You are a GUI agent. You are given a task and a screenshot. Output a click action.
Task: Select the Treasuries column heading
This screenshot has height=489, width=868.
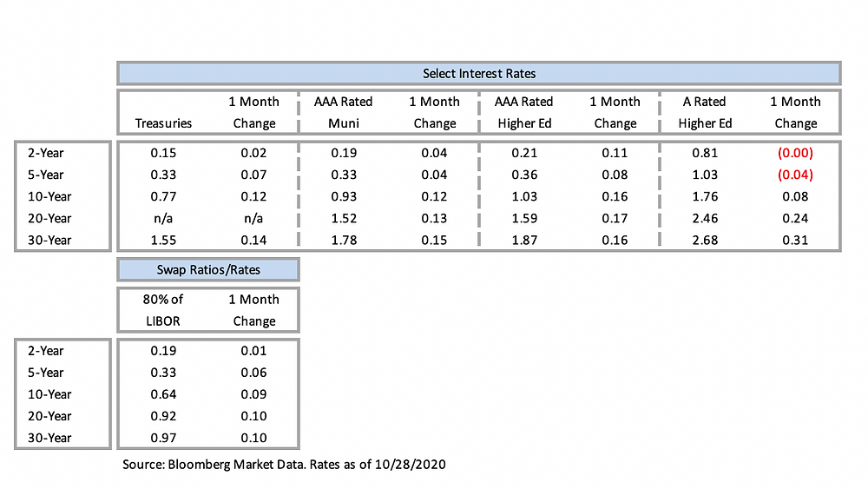click(163, 123)
